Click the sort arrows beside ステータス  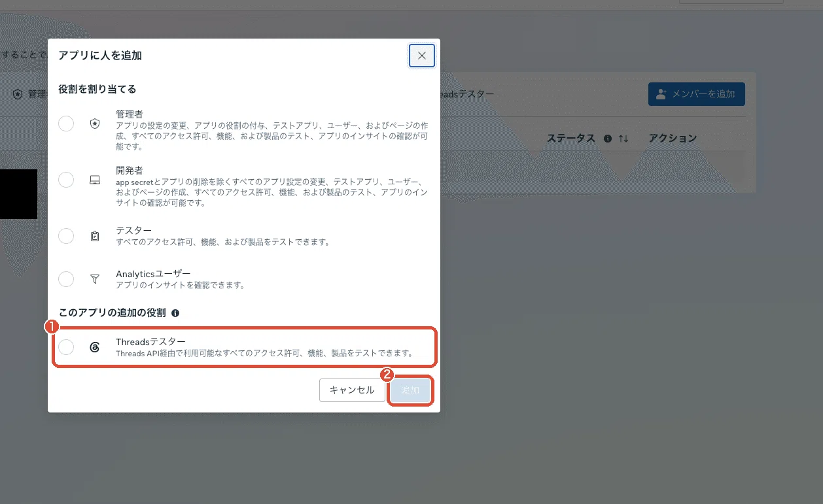coord(623,139)
